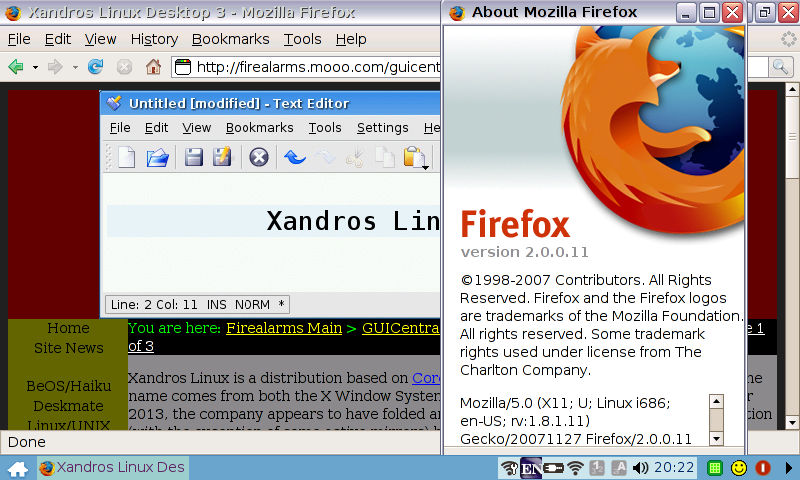Click the Stop loading button
800x480 pixels.
click(x=124, y=67)
